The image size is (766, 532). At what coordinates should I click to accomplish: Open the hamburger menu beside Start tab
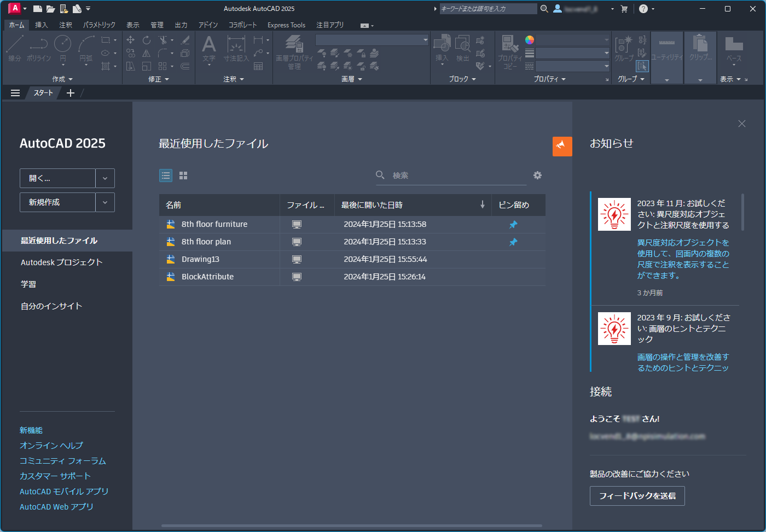[15, 93]
